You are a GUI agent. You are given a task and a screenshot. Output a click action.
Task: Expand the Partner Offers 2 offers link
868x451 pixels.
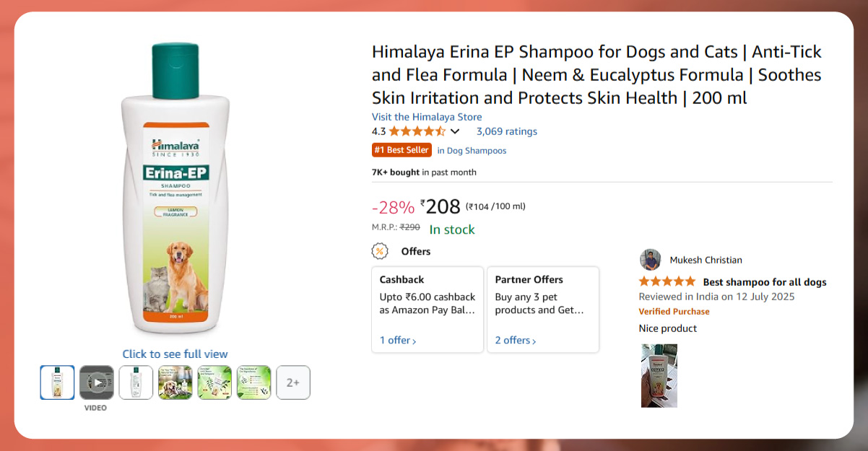515,340
